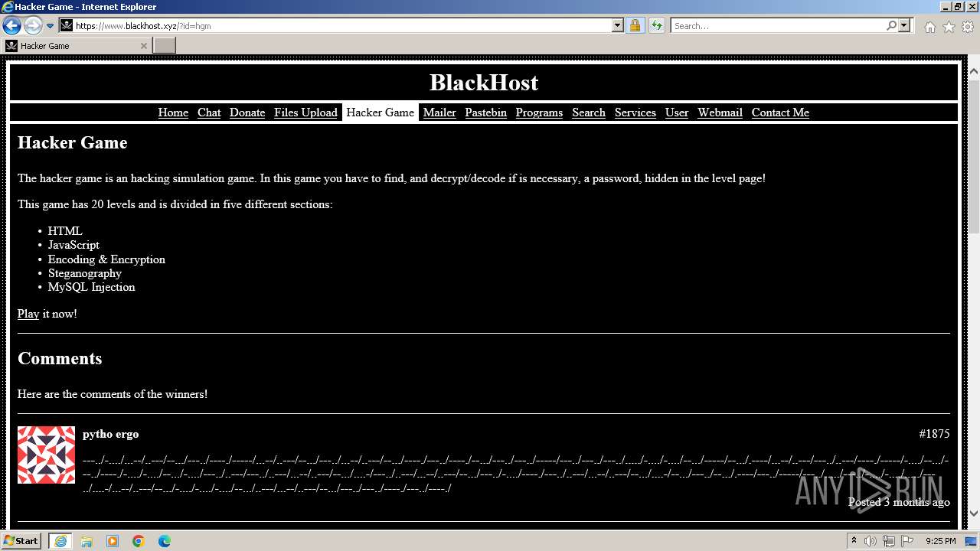980x551 pixels.
Task: Go to the Chat page
Action: click(209, 112)
